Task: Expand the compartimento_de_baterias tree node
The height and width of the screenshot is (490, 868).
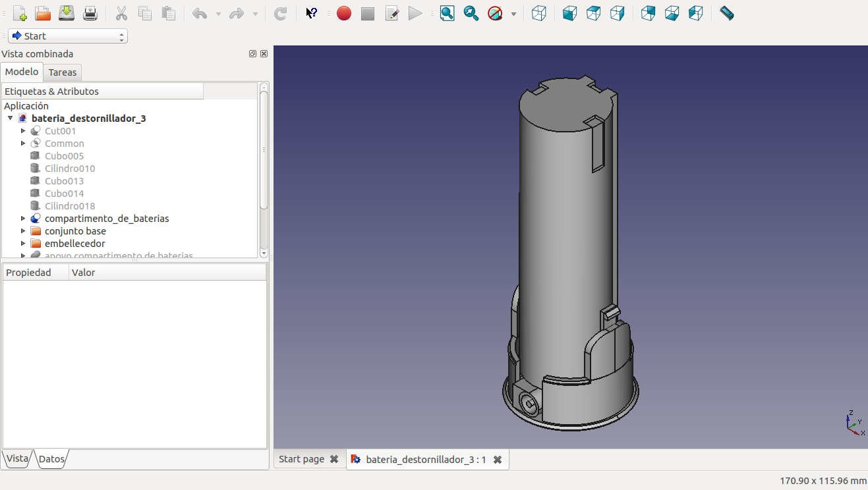Action: [x=23, y=219]
